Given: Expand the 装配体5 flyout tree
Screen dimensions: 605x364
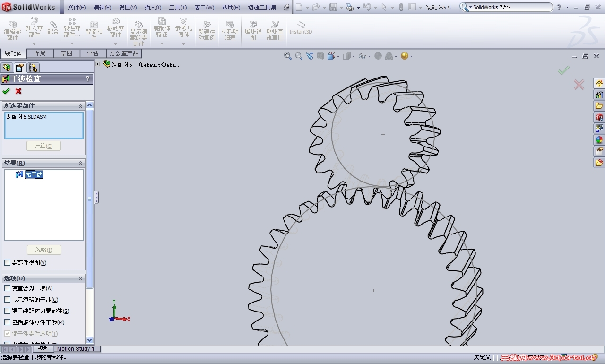Looking at the screenshot, I should tap(98, 64).
